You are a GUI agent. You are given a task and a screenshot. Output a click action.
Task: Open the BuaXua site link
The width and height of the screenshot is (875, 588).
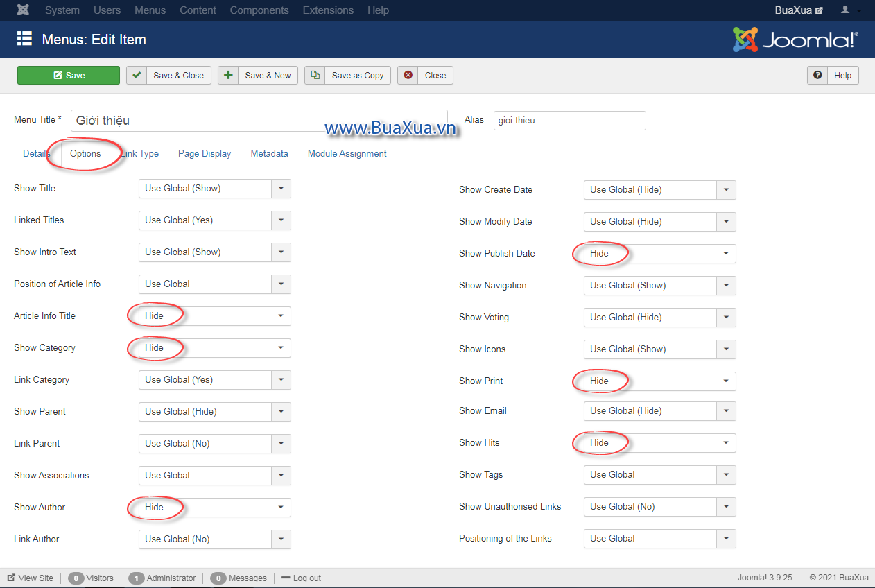[799, 10]
